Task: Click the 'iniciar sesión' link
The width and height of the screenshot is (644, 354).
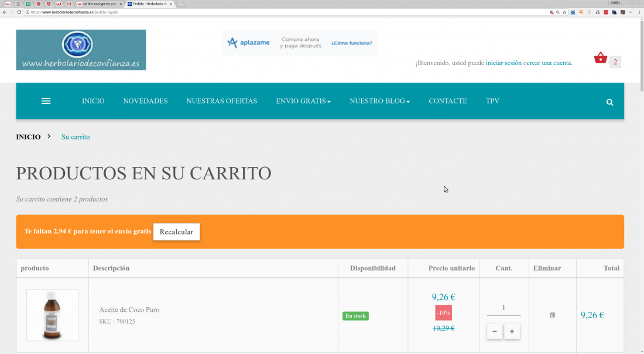Action: coord(503,63)
